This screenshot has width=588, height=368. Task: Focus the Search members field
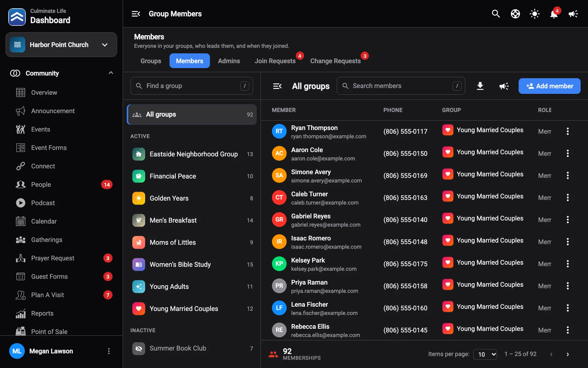pyautogui.click(x=401, y=86)
